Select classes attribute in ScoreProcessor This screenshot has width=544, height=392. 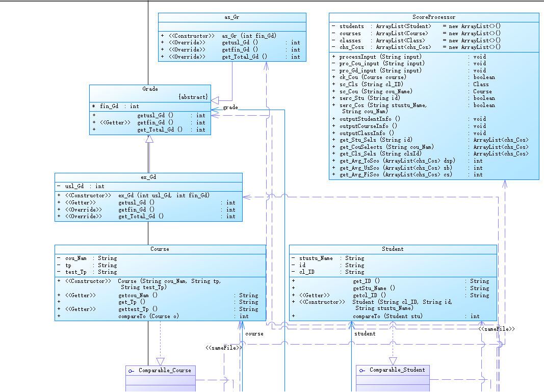click(x=416, y=40)
